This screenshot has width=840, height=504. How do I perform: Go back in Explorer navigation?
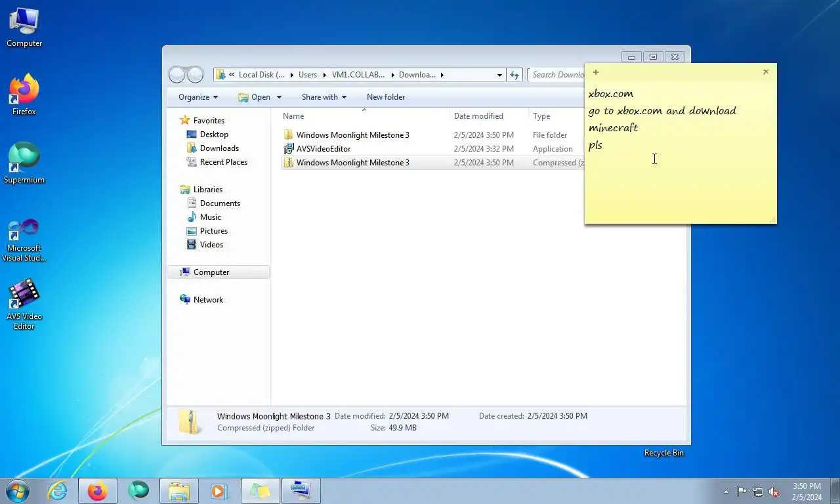click(177, 75)
